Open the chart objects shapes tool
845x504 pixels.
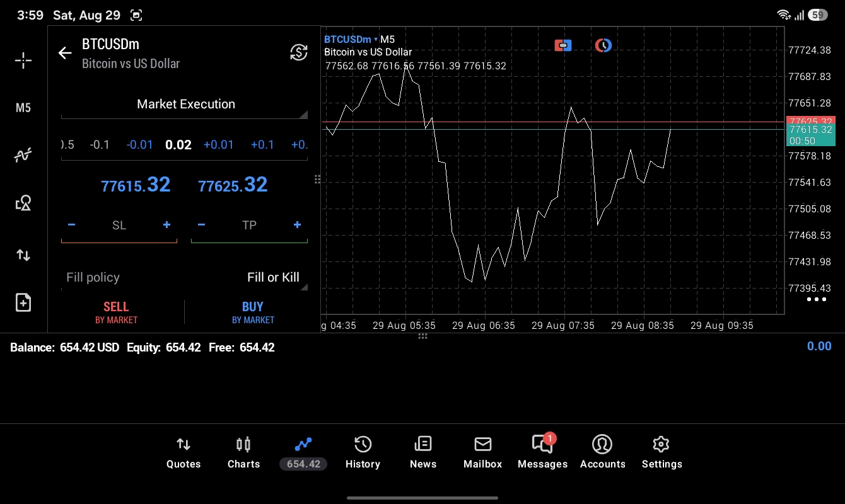pyautogui.click(x=23, y=203)
